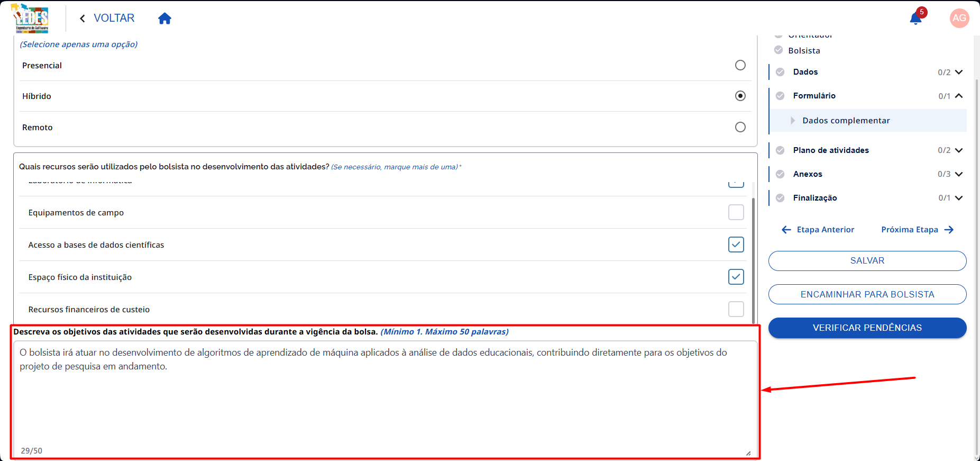Click the VERIFICAR PENDÊNCIAS button
The width and height of the screenshot is (980, 461).
[x=867, y=328]
